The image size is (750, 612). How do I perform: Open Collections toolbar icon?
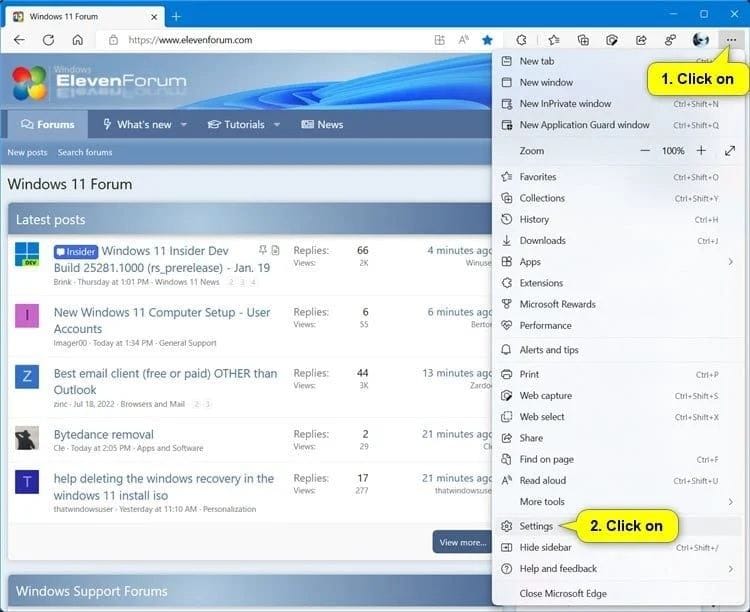point(583,40)
